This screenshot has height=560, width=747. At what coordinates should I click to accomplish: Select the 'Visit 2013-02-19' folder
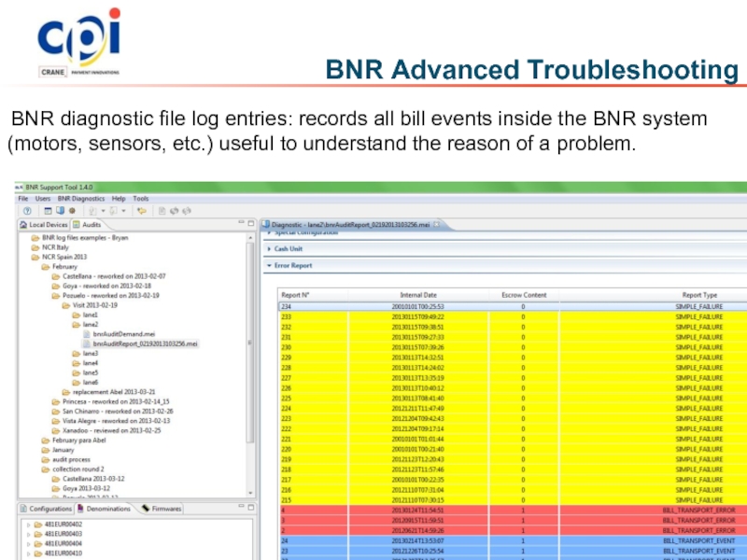[90, 305]
